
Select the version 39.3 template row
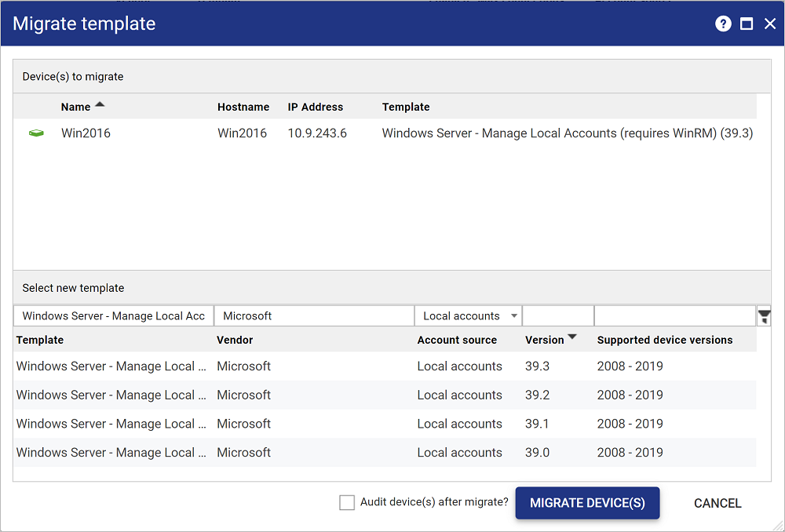click(x=385, y=366)
